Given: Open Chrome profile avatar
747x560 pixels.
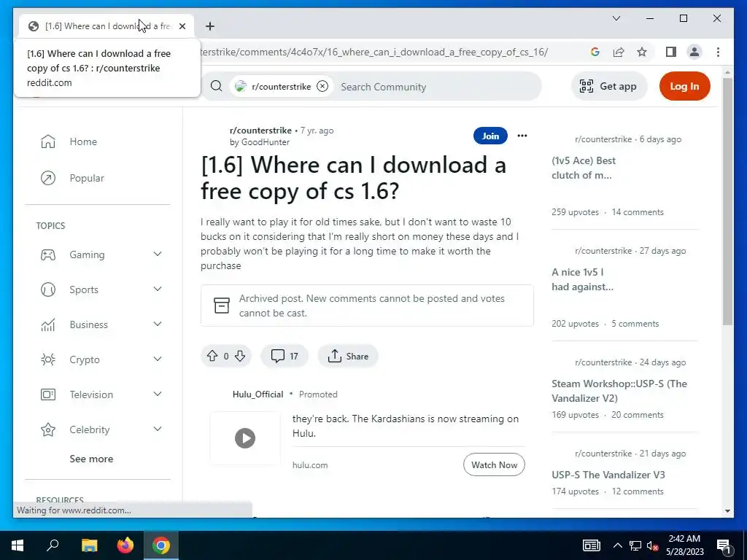Looking at the screenshot, I should coord(694,52).
